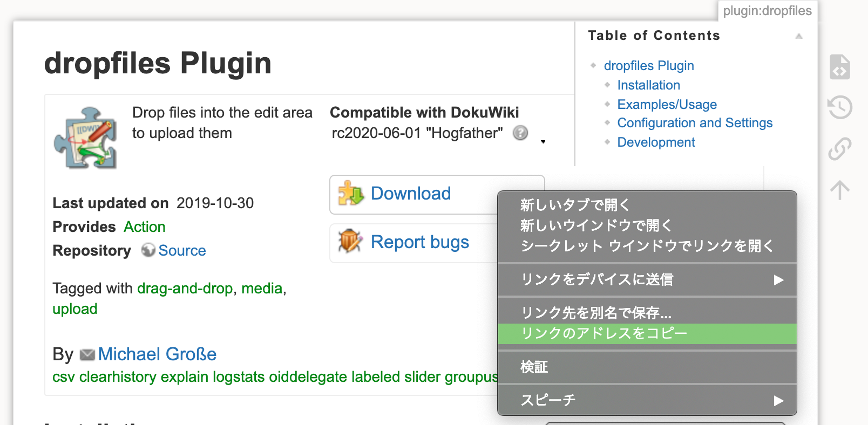Open the clearhistory plugin link

pyautogui.click(x=118, y=377)
